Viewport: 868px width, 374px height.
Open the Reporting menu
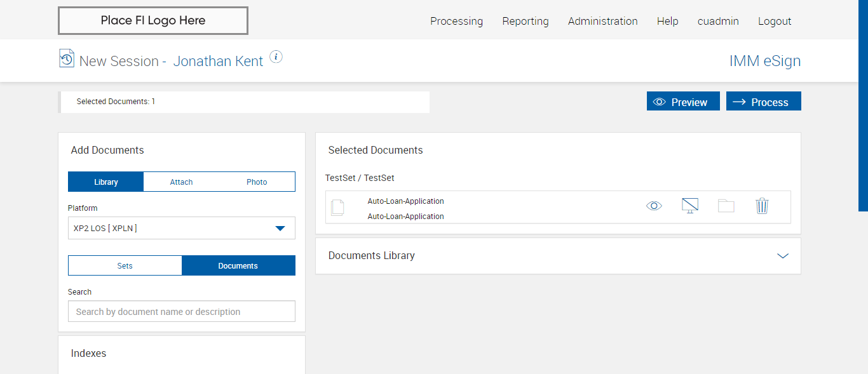526,21
